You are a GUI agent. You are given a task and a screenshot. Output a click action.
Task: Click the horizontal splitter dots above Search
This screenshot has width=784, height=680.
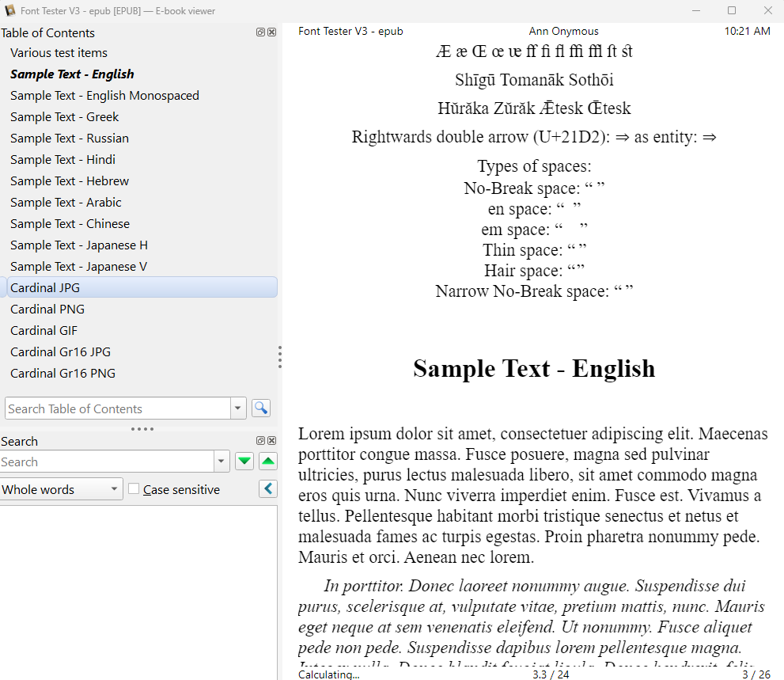pos(142,429)
